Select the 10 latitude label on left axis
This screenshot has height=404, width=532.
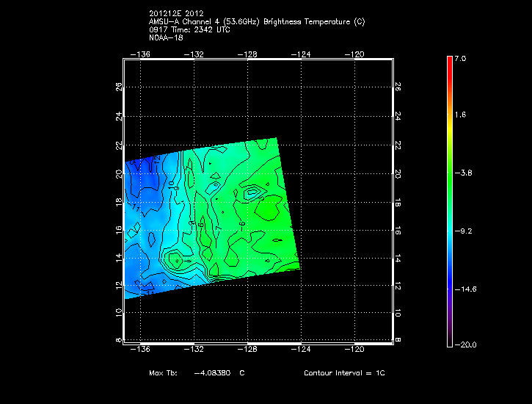click(x=119, y=313)
